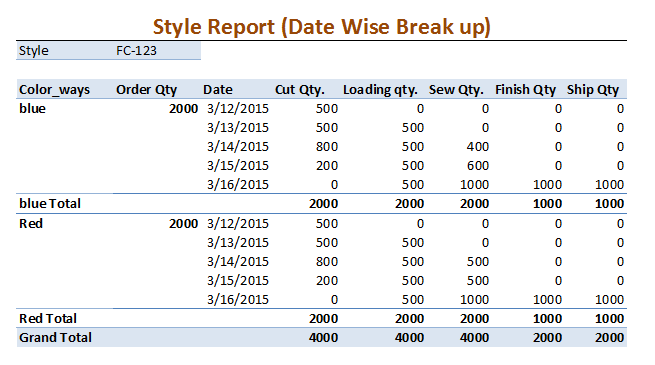Click the 'Color_ways' column header
This screenshot has width=655, height=365.
coord(54,90)
